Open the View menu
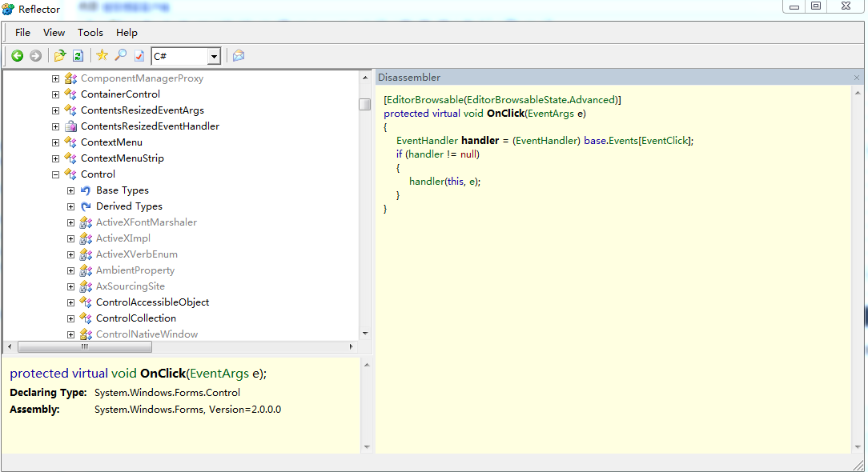This screenshot has height=472, width=868. coord(54,33)
